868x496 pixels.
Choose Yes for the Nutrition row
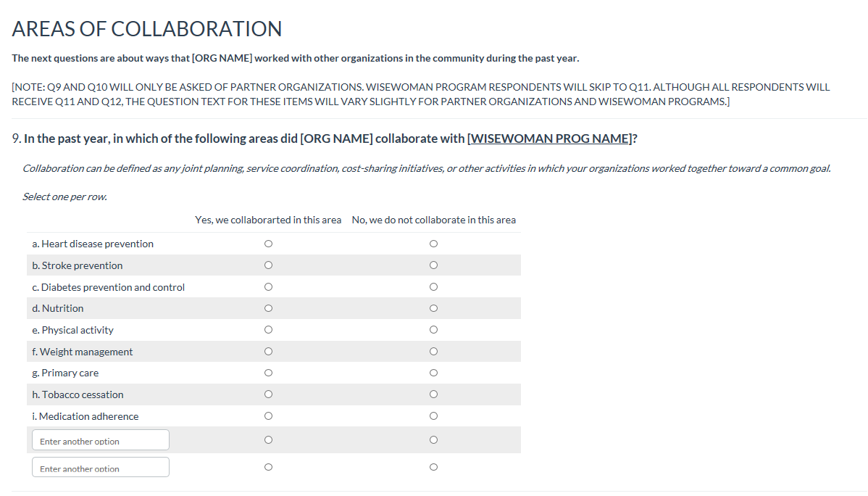pos(268,308)
